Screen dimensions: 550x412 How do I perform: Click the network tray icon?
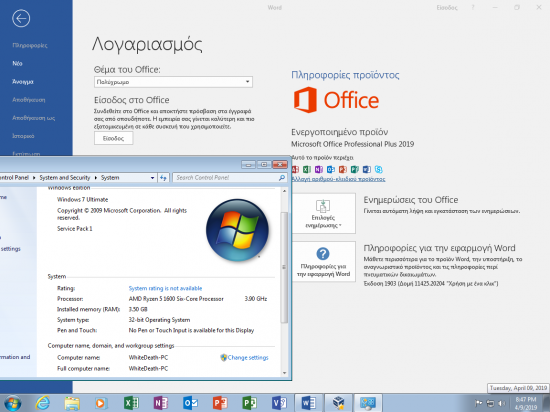click(x=490, y=403)
